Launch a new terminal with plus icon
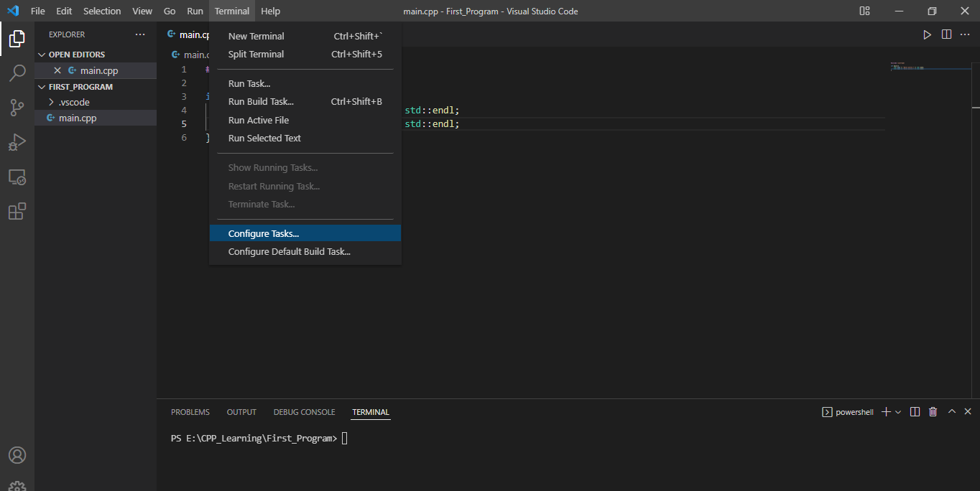Viewport: 980px width, 491px height. [x=885, y=411]
